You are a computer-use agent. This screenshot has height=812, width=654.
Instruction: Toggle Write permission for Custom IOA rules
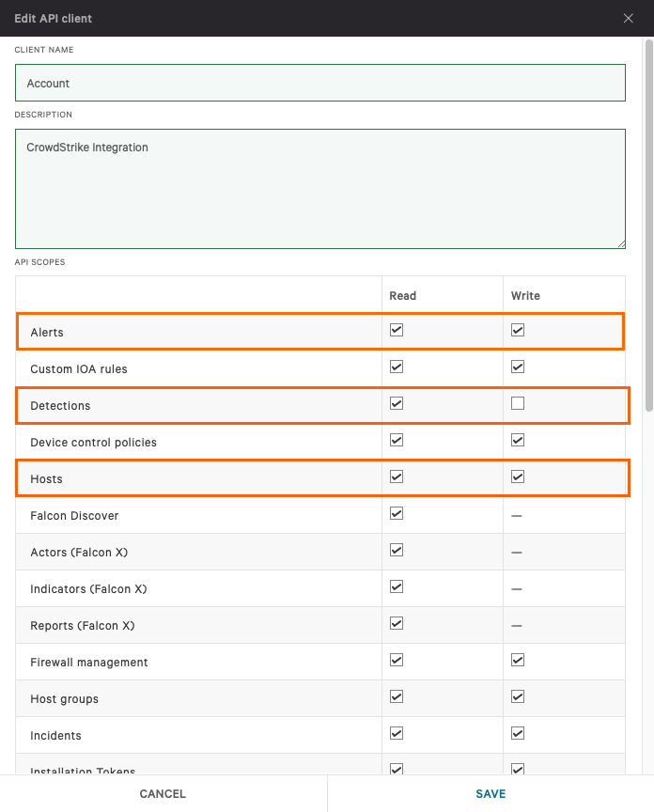tap(517, 367)
